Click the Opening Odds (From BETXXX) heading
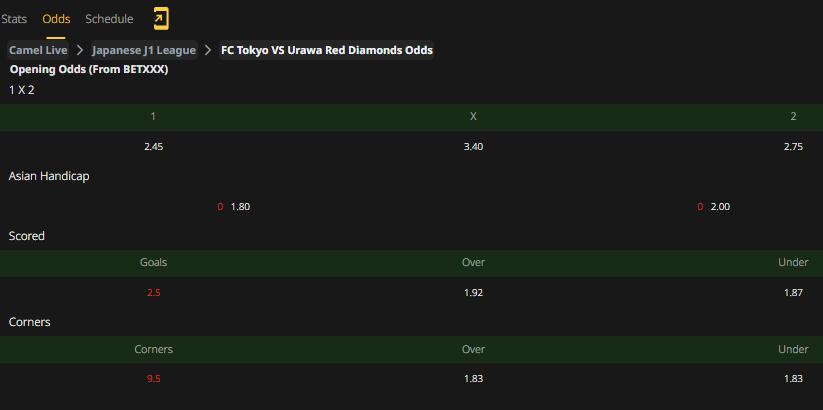 (89, 69)
